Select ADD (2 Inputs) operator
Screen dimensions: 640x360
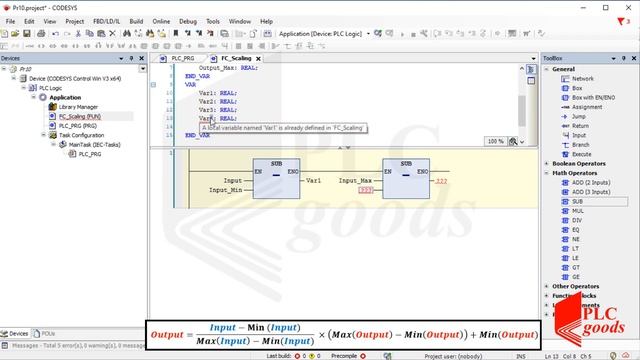(x=586, y=182)
